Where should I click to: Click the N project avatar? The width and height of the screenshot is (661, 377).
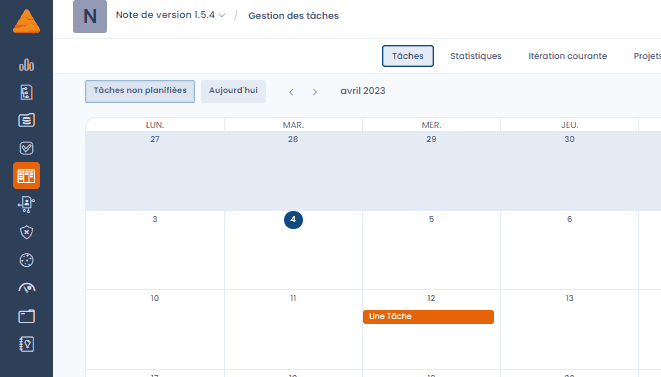coord(90,16)
